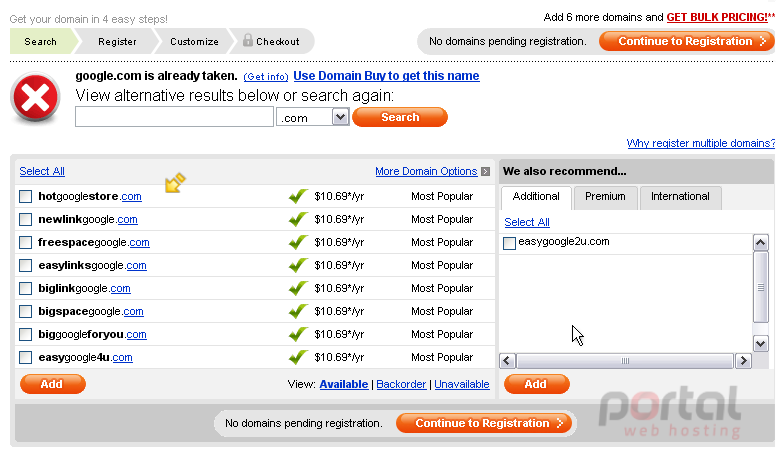The width and height of the screenshot is (776, 450).
Task: Click recommendations vertical scrollbar thumb
Action: pyautogui.click(x=760, y=287)
